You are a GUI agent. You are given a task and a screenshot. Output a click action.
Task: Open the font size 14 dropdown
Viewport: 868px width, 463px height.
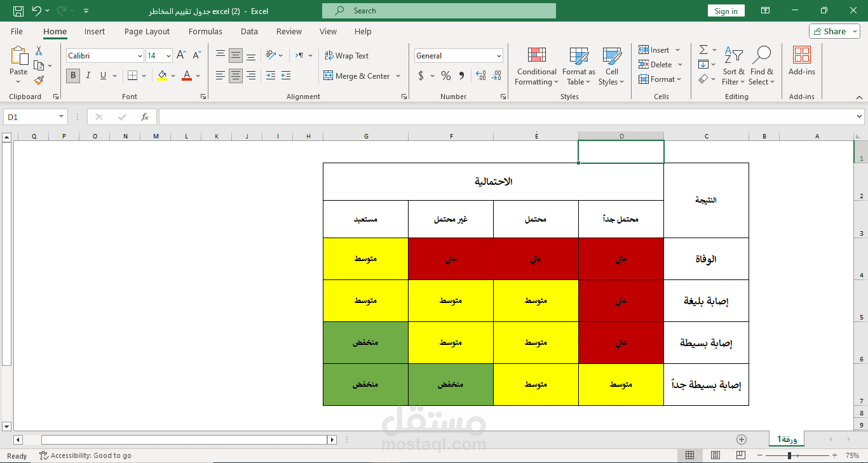pyautogui.click(x=168, y=56)
